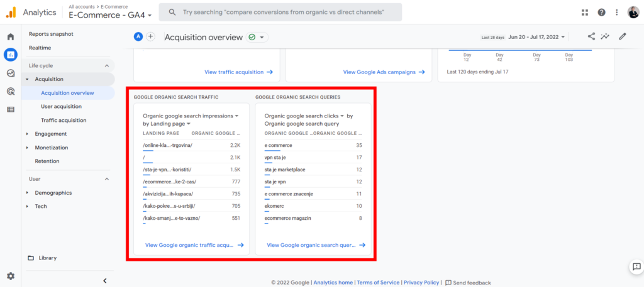Add comparison with the plus icon
Screen dimensions: 644x287
coord(151,36)
